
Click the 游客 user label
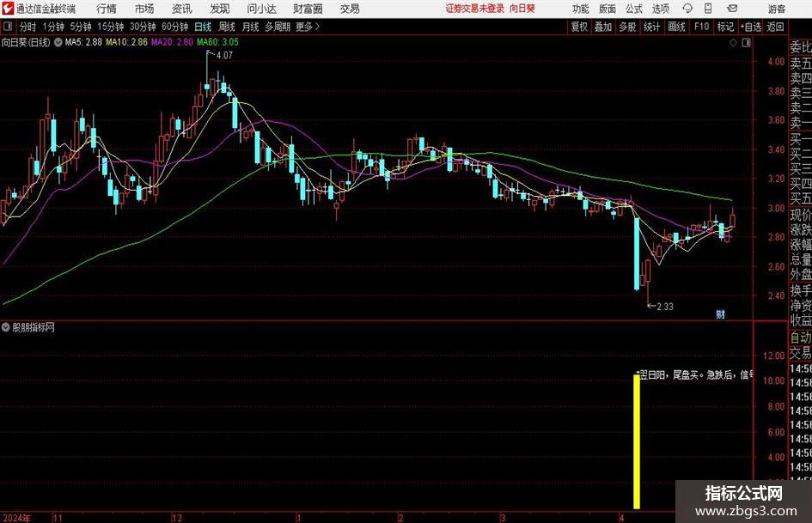click(776, 9)
